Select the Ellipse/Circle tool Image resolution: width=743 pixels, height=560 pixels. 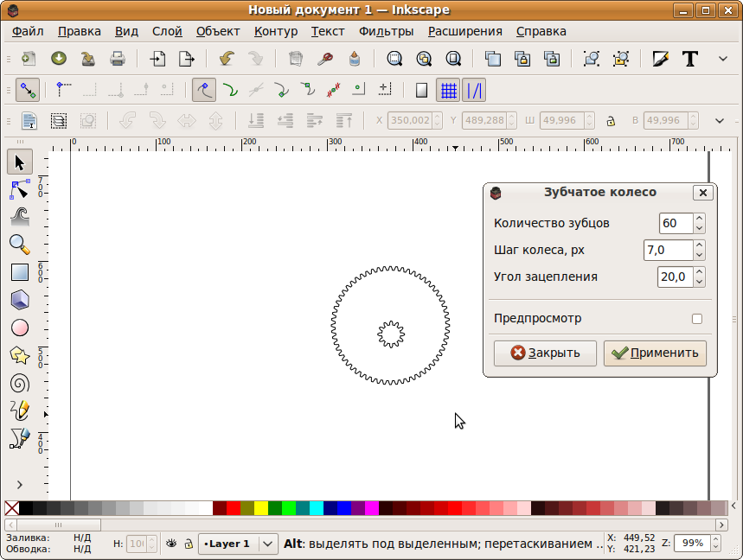coord(19,328)
